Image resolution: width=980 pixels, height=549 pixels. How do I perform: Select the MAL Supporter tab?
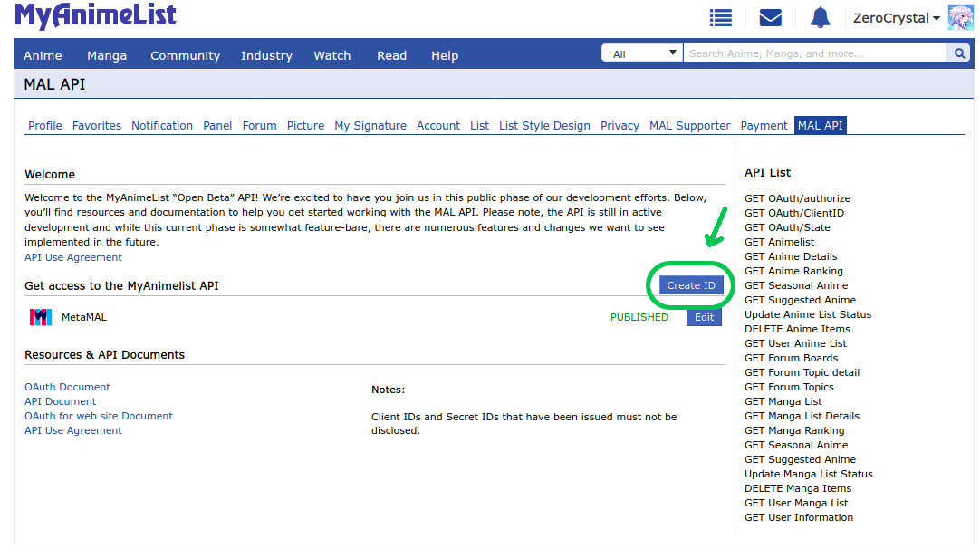pos(689,126)
